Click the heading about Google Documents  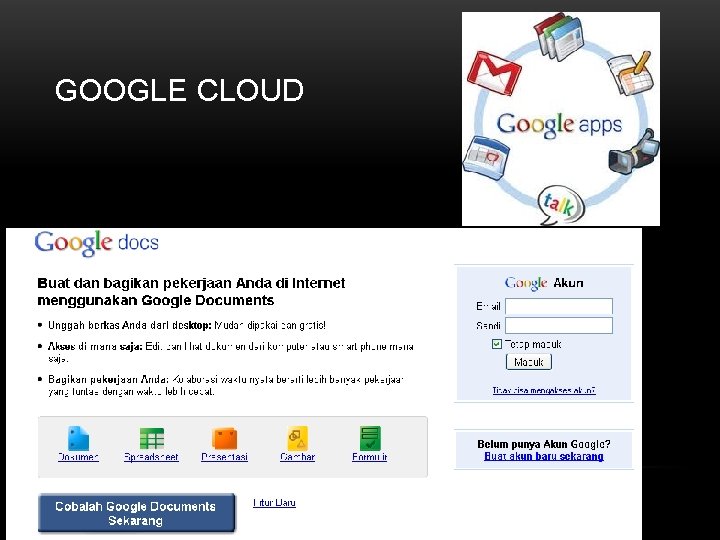[x=191, y=292]
